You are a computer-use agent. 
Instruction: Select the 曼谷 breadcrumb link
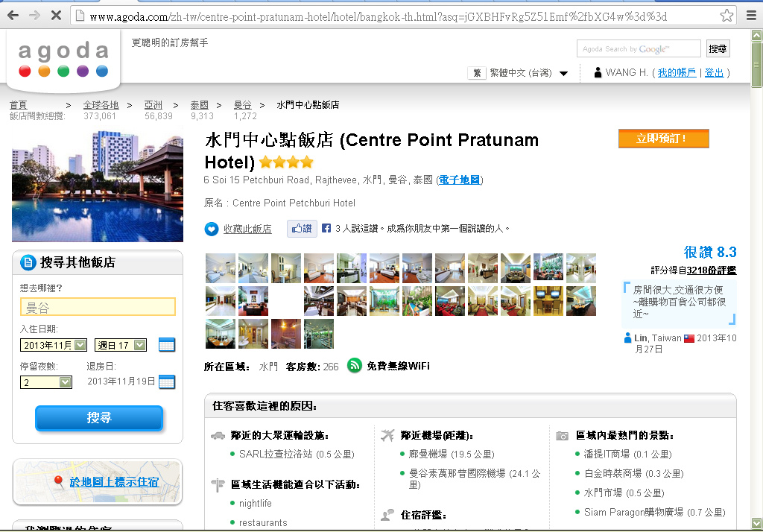tap(243, 104)
